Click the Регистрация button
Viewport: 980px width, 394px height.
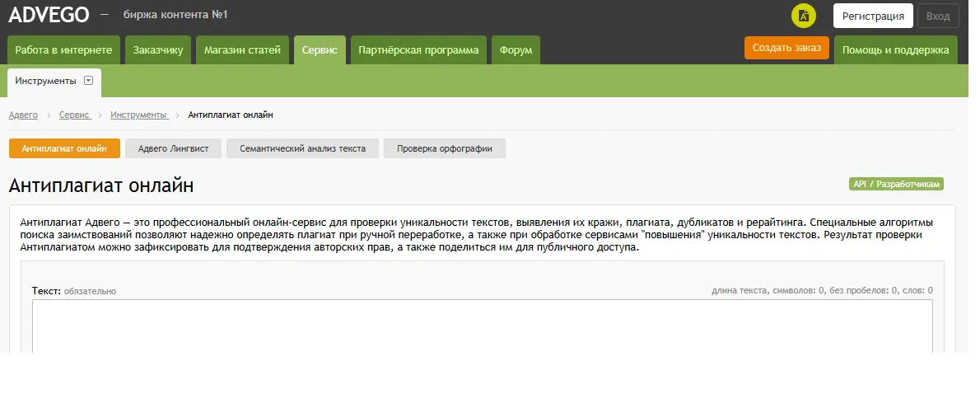pyautogui.click(x=873, y=16)
